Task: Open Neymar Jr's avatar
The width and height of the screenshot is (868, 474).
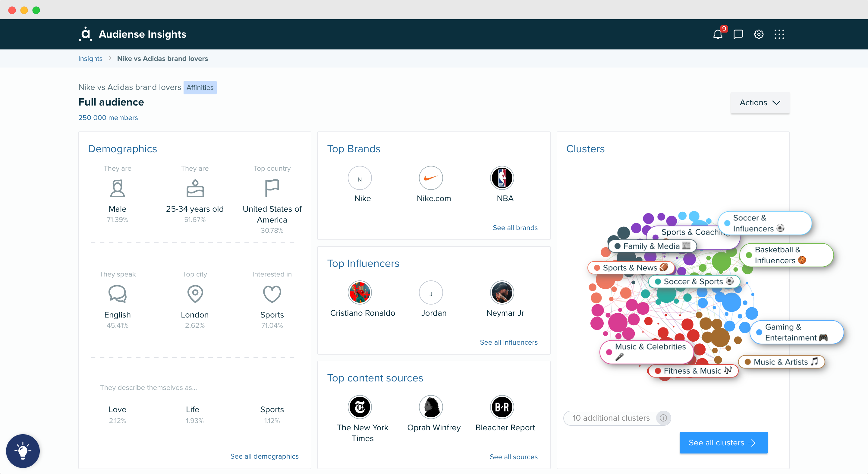Action: (x=502, y=292)
